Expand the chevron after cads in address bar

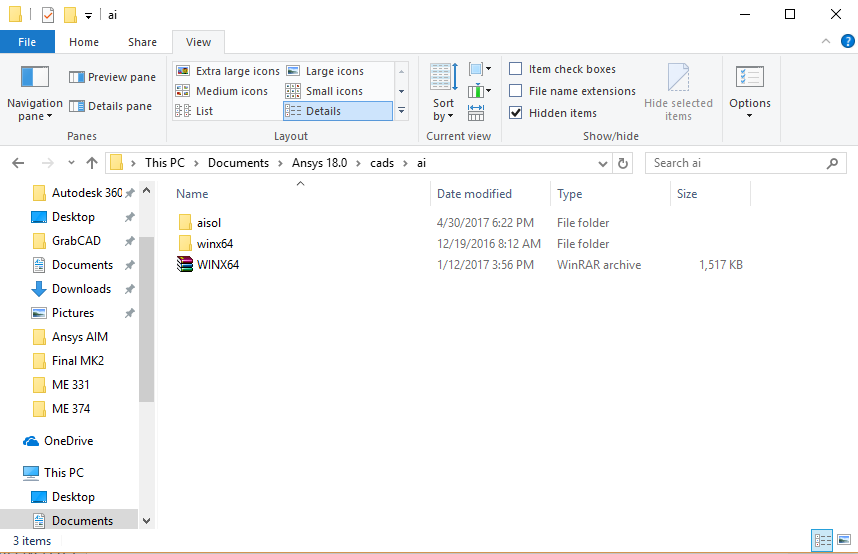405,163
